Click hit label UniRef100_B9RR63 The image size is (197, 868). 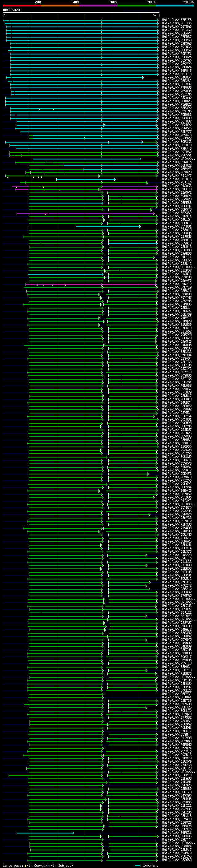[x=177, y=40]
